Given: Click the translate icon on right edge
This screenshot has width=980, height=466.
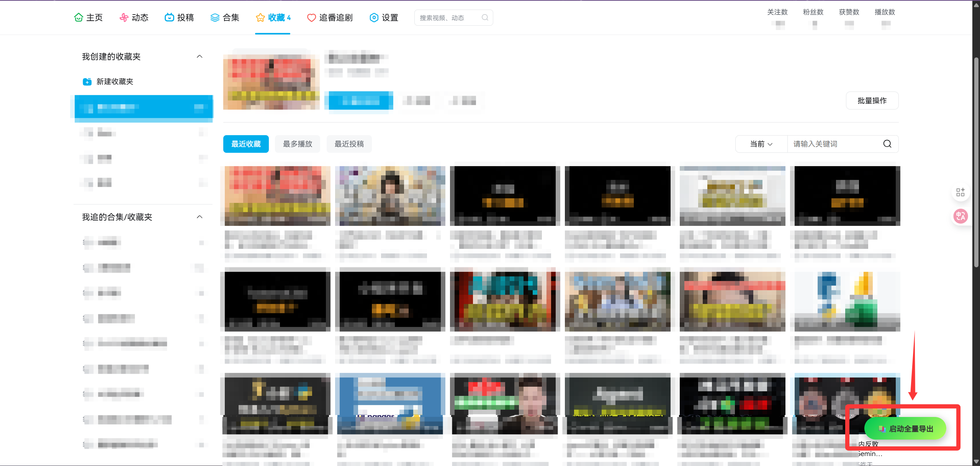Looking at the screenshot, I should 960,216.
